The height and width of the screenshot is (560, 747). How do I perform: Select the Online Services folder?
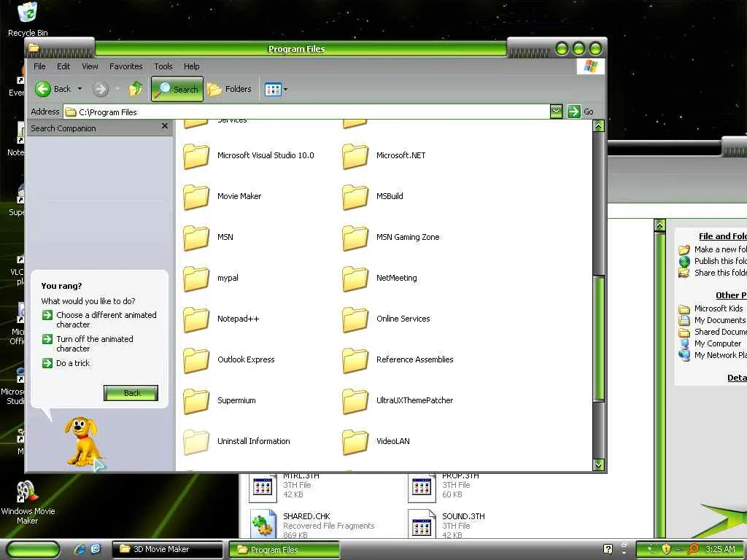point(387,319)
